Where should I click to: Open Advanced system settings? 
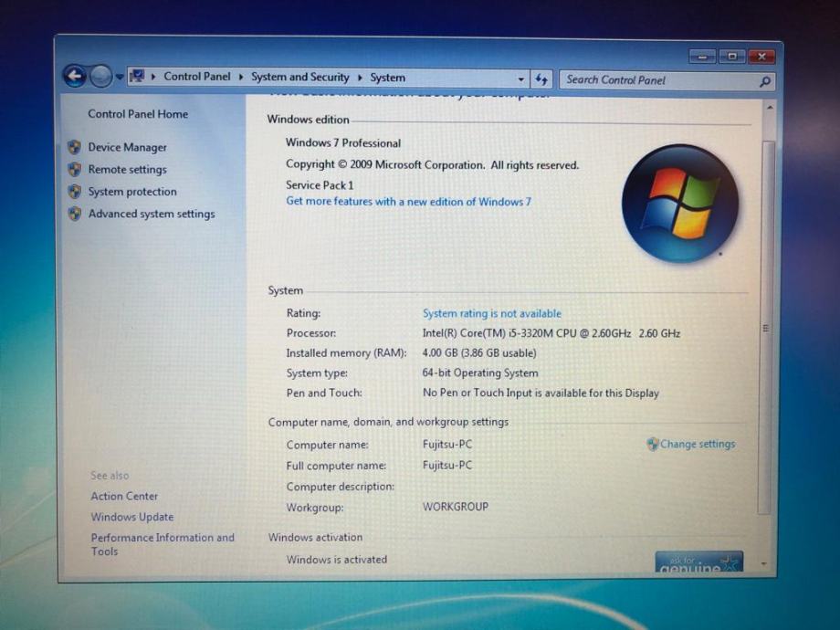pos(152,214)
